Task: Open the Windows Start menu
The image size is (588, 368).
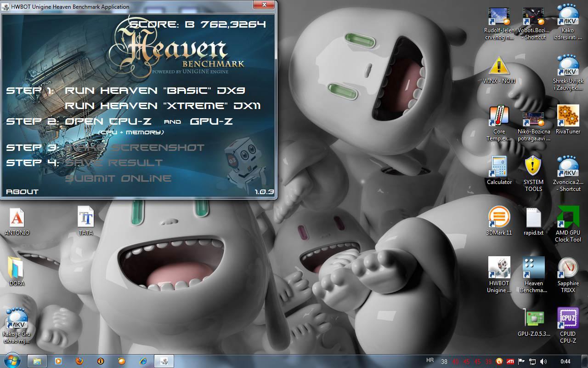Action: [x=12, y=361]
